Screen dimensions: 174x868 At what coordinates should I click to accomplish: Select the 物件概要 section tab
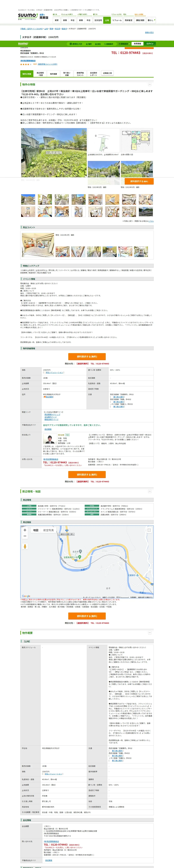(53, 74)
